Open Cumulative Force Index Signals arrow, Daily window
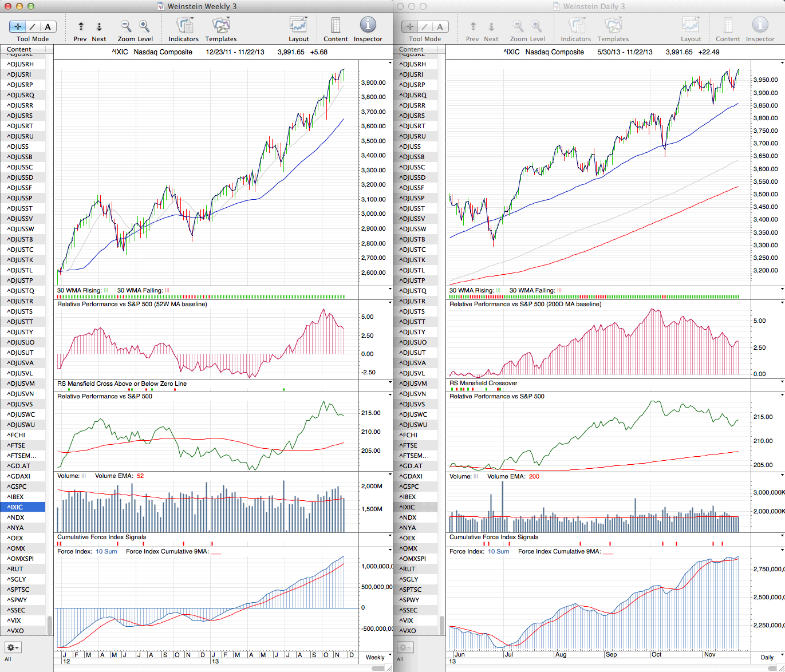 [782, 536]
